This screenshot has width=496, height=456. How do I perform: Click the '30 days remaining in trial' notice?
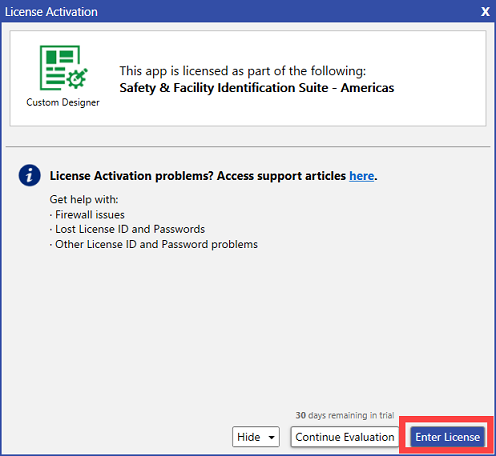[345, 415]
